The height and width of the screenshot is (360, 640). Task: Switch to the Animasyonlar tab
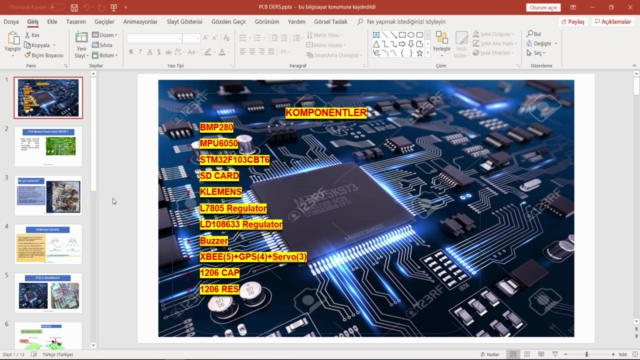point(140,22)
